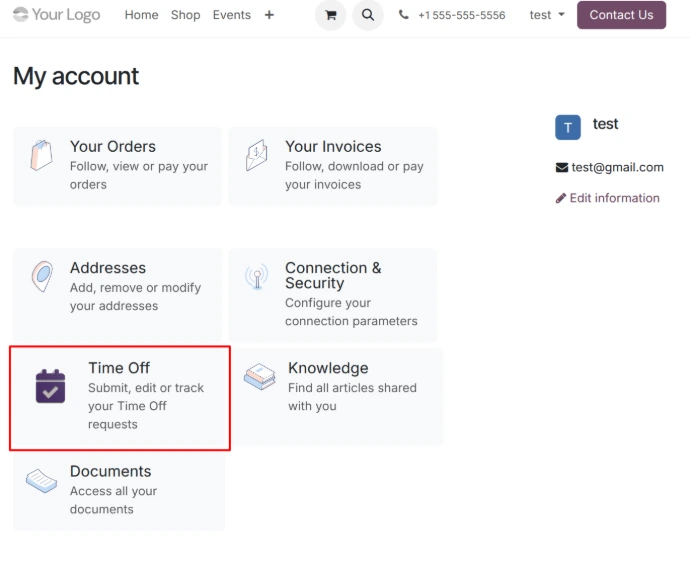Click the Time Off calendar icon

[50, 386]
